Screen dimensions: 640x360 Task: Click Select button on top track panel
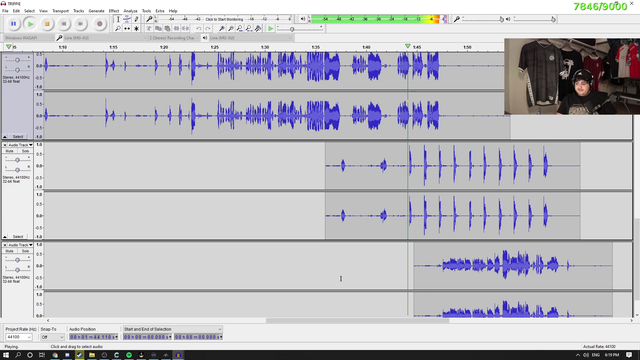pyautogui.click(x=18, y=137)
